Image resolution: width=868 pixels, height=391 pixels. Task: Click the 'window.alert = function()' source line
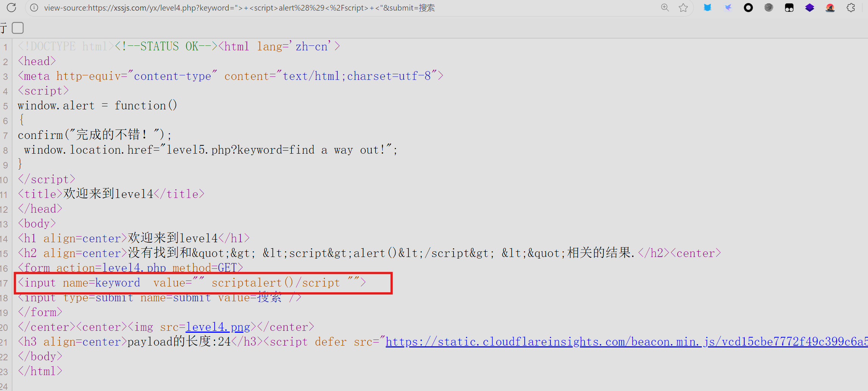[97, 106]
